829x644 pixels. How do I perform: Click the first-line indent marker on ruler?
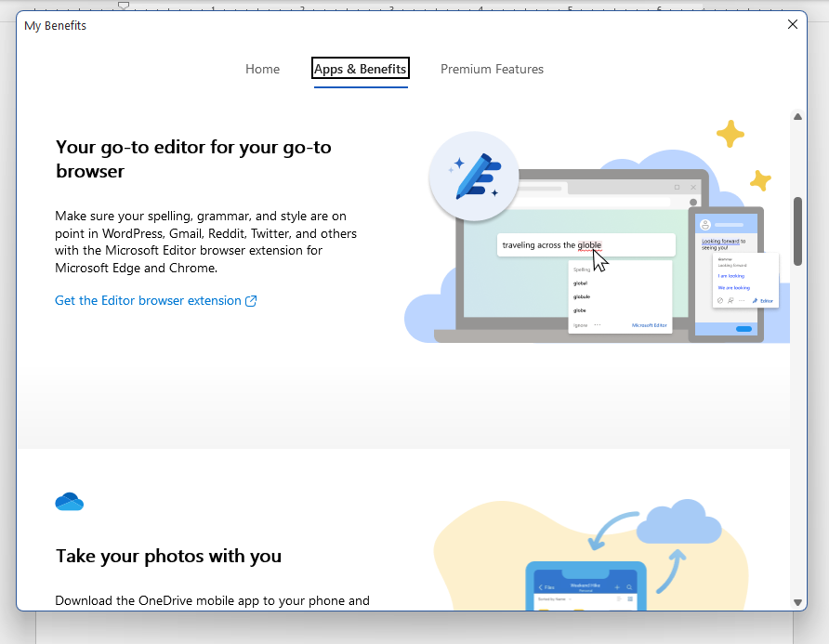tap(124, 6)
